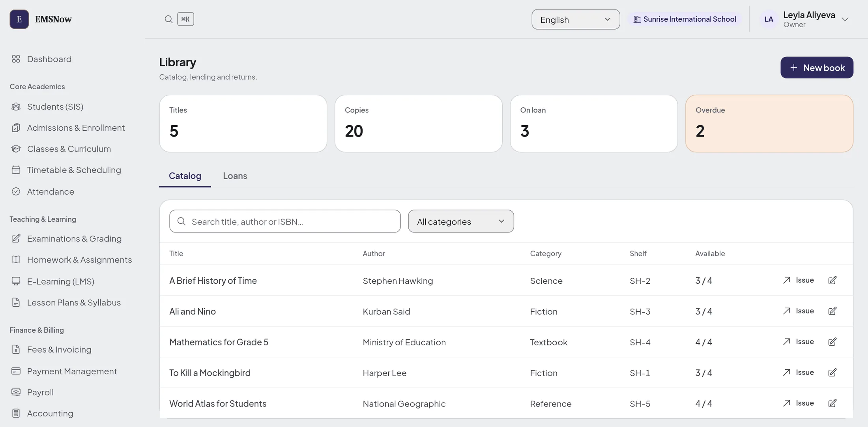Viewport: 868px width, 427px height.
Task: Click the EMSNow logo icon
Action: (x=19, y=19)
